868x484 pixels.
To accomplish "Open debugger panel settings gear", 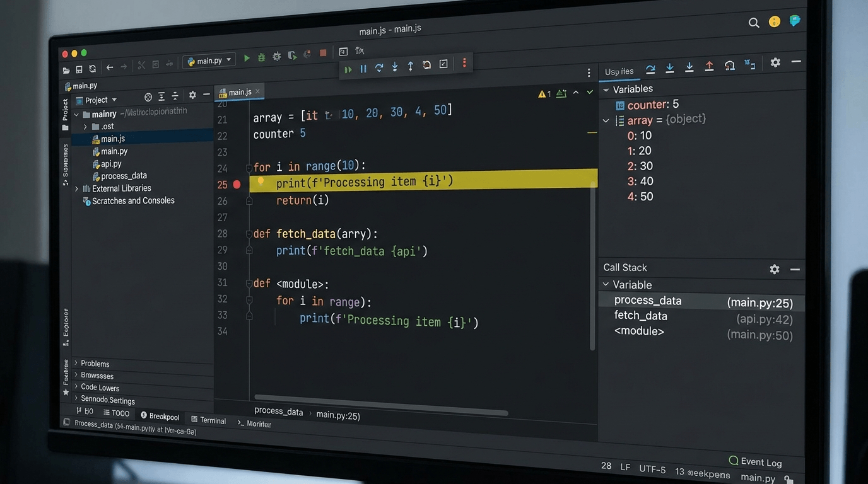I will (x=775, y=62).
